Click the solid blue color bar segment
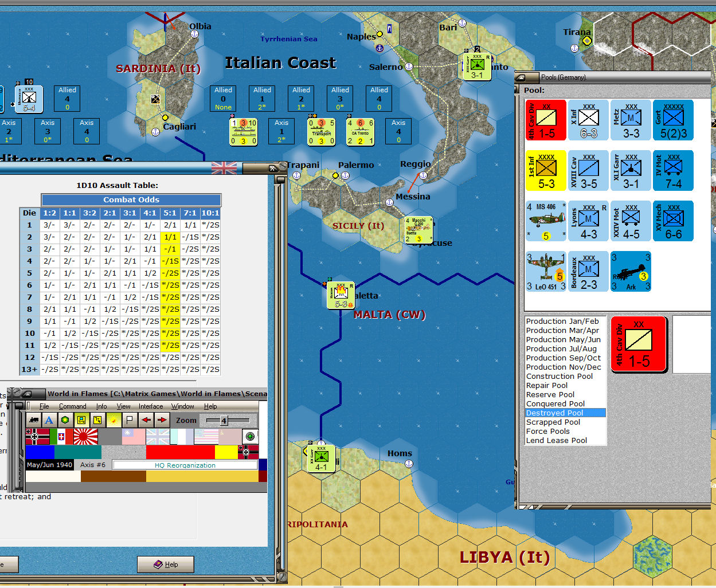Image resolution: width=716 pixels, height=588 pixels. [x=40, y=453]
